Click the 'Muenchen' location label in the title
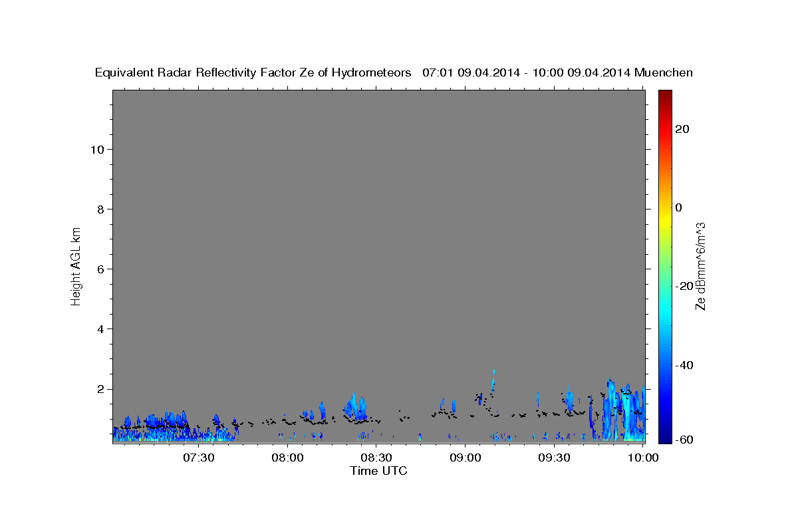 pyautogui.click(x=664, y=72)
